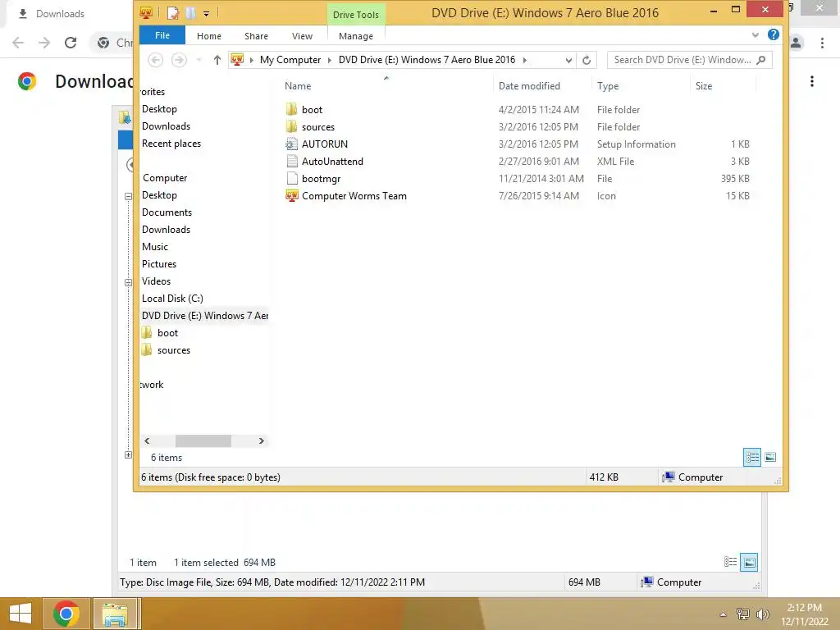
Task: Open Customize Quick Access Toolbar dropdown
Action: coord(206,14)
